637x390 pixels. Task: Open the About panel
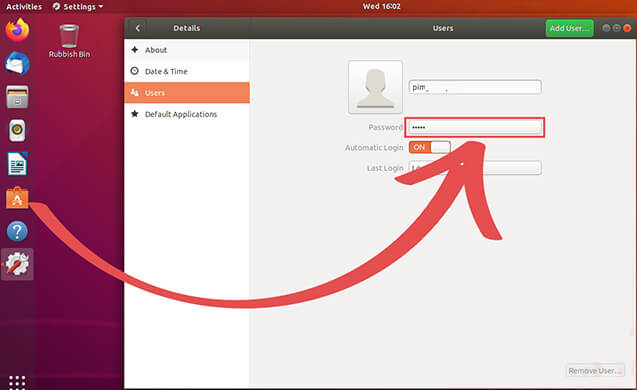pos(187,50)
